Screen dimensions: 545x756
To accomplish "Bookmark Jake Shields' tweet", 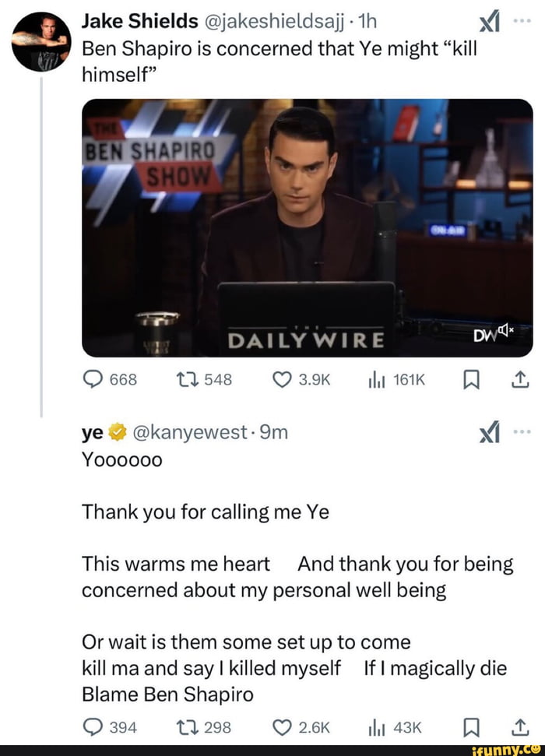I will coord(469,380).
